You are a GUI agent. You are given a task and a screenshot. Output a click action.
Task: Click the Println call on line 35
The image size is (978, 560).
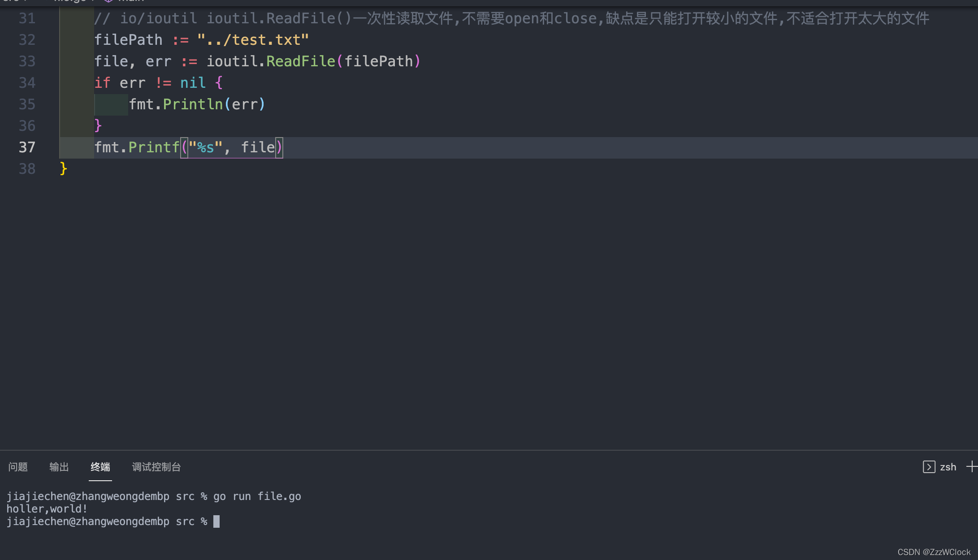point(193,104)
